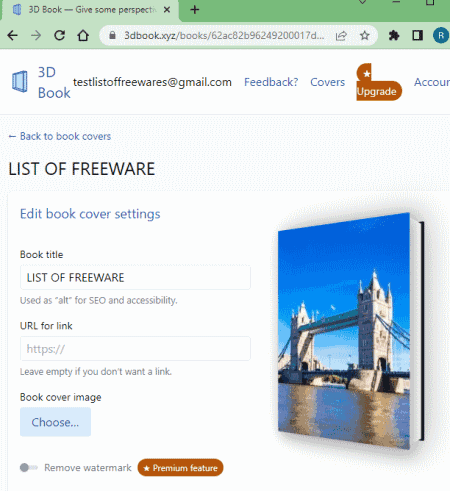The height and width of the screenshot is (491, 450).
Task: Click the browser forward arrow
Action: [x=36, y=35]
